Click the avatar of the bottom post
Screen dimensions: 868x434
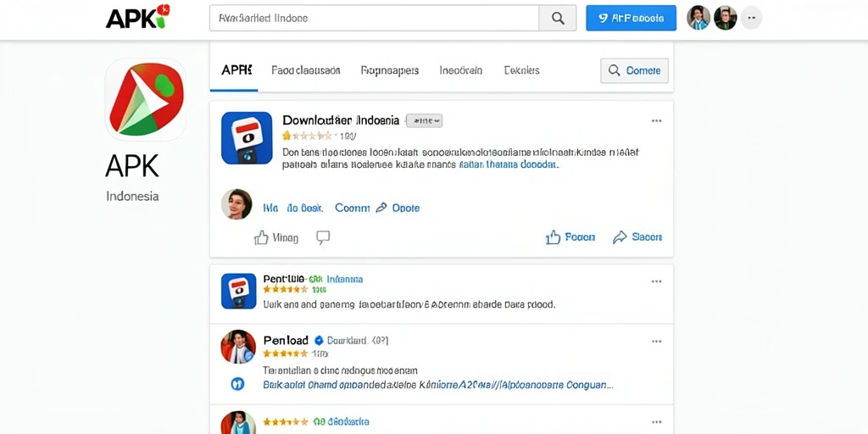[x=238, y=423]
